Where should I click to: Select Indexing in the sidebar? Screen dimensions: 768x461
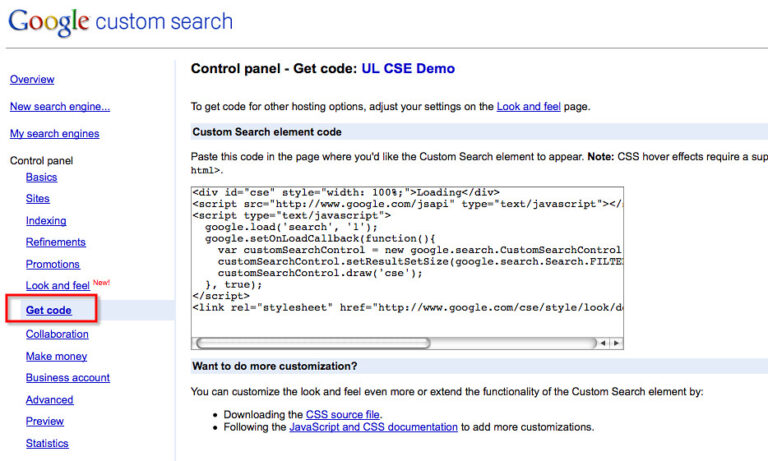(x=46, y=220)
